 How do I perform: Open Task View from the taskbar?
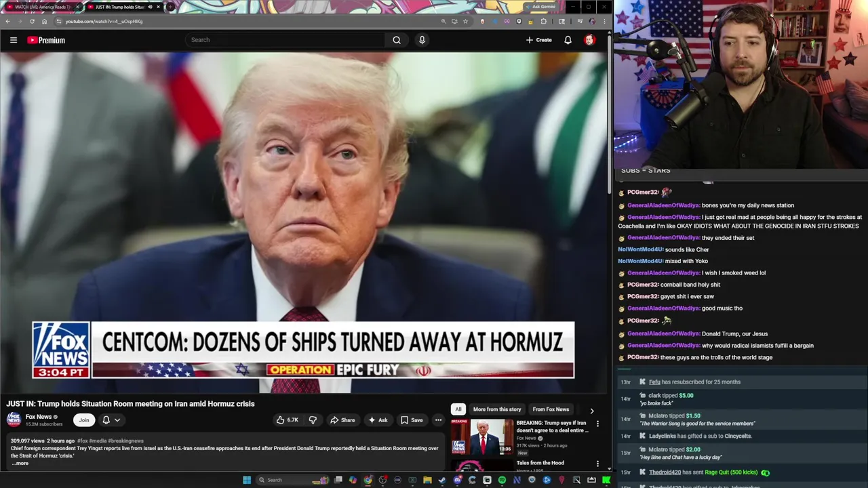coord(338,480)
